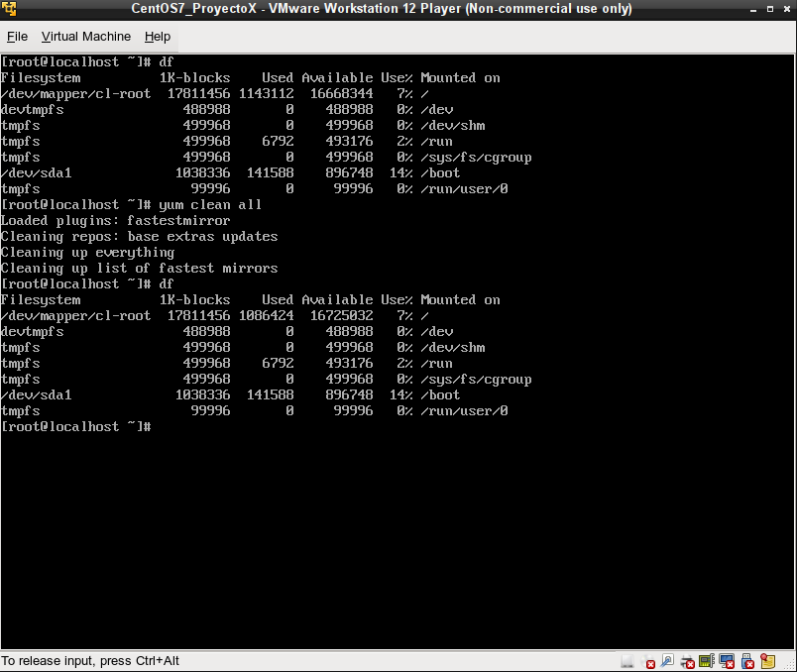Click the VMware Player title bar icon
The image size is (797, 672).
(9, 9)
